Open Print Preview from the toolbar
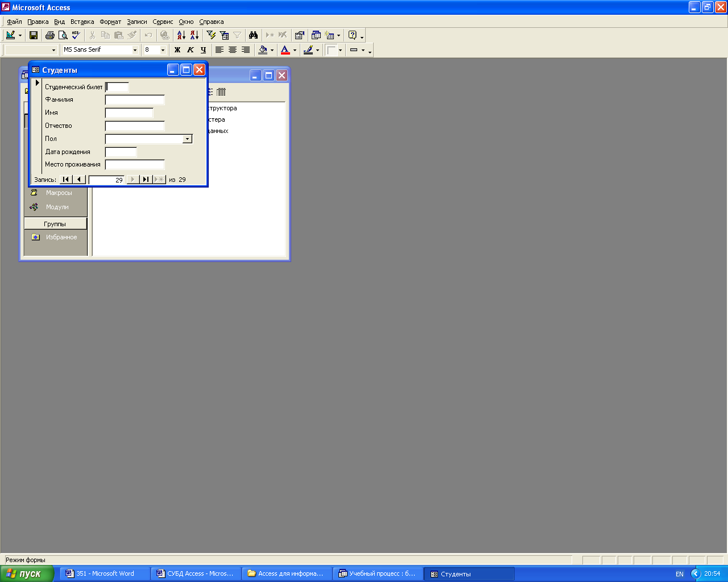 coord(63,35)
